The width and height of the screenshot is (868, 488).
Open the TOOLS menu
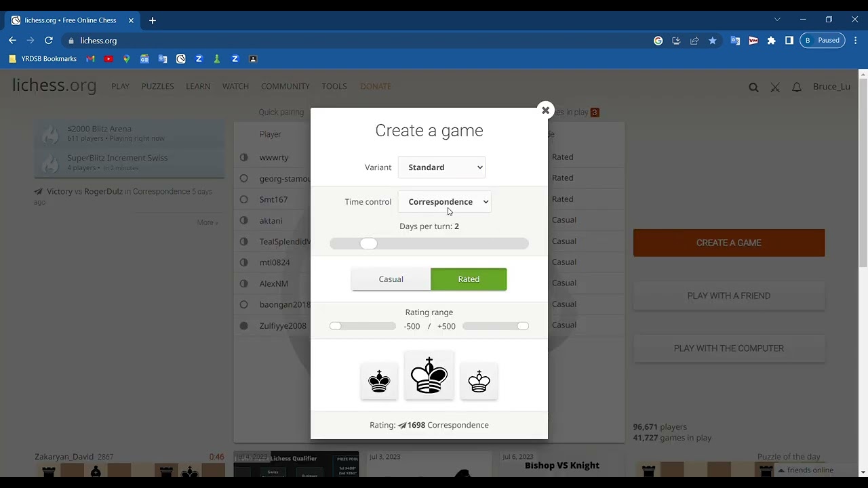[334, 87]
